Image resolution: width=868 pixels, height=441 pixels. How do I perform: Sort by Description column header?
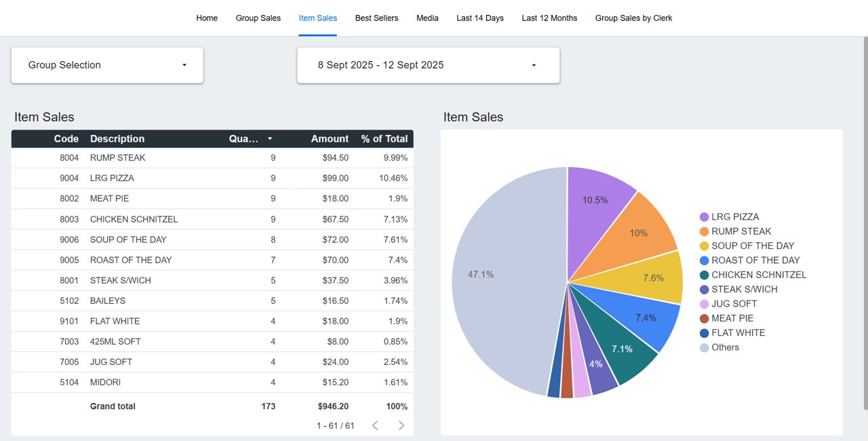click(117, 139)
